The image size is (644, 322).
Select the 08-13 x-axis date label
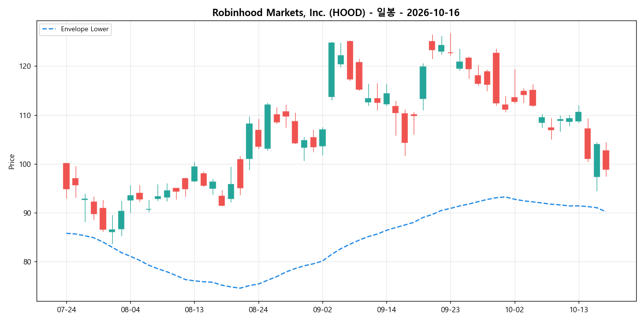pos(194,309)
